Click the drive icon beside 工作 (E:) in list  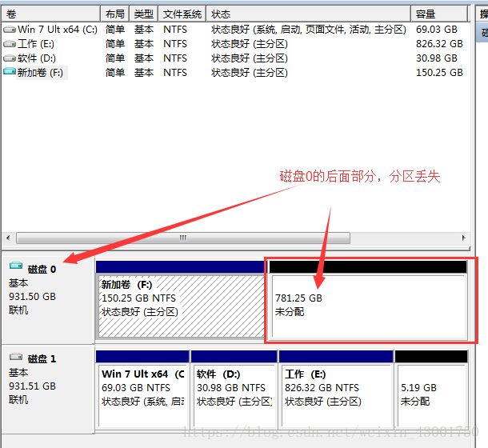[10, 44]
